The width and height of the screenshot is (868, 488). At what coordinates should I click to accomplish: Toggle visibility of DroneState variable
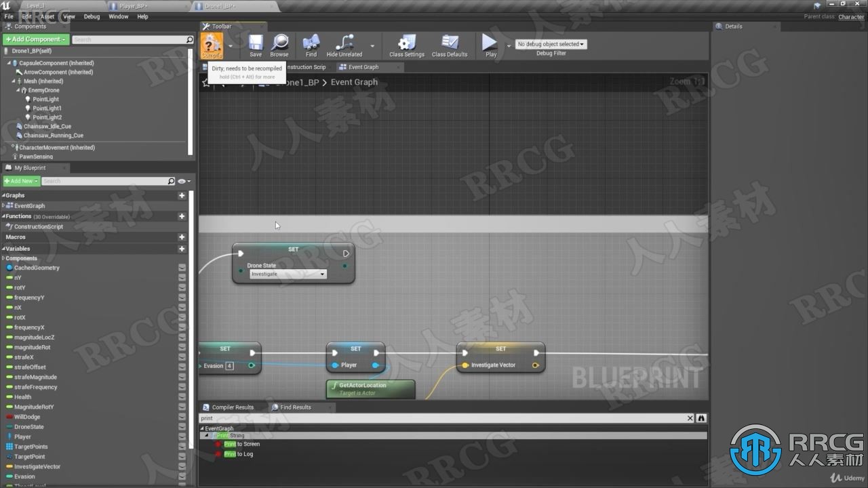182,427
